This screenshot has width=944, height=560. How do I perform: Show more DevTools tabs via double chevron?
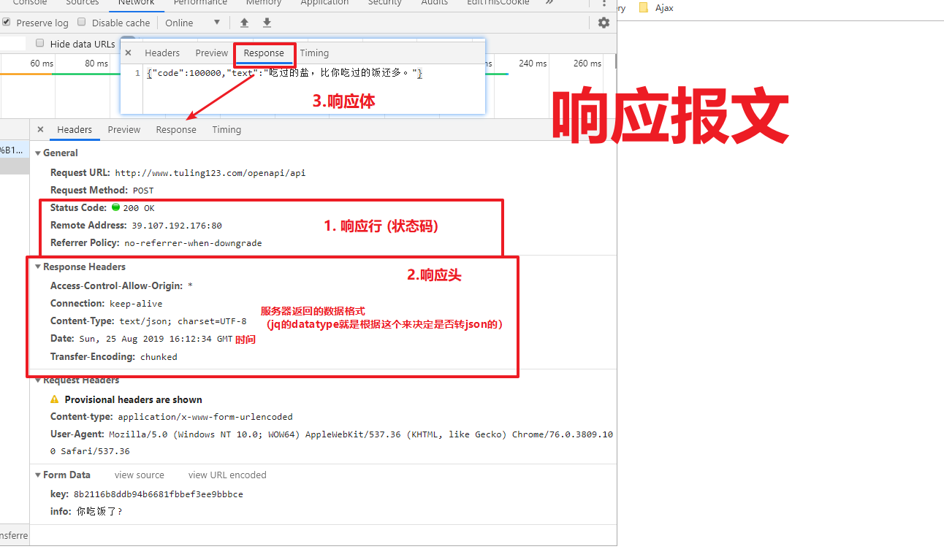point(549,2)
